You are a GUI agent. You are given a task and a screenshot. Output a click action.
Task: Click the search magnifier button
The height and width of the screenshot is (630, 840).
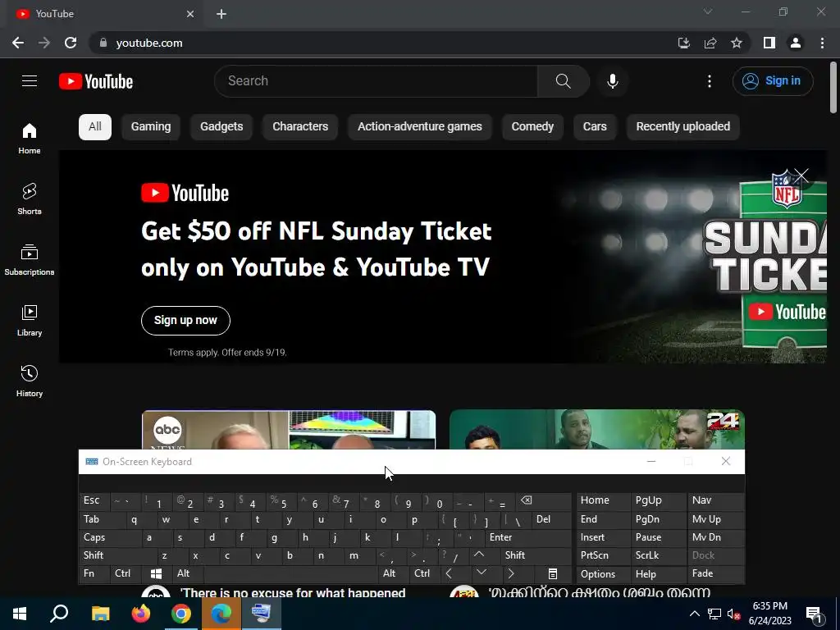563,81
